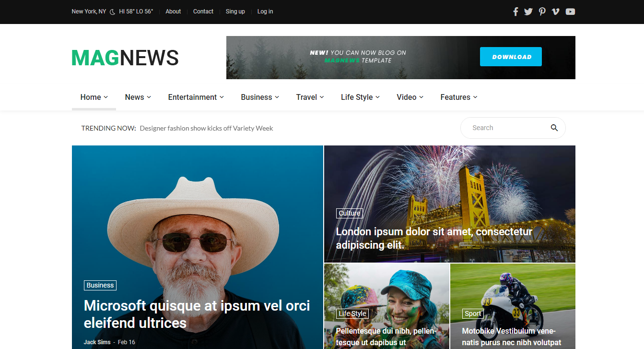Viewport: 644px width, 349px height.
Task: Click the Business category tag
Action: tap(100, 285)
